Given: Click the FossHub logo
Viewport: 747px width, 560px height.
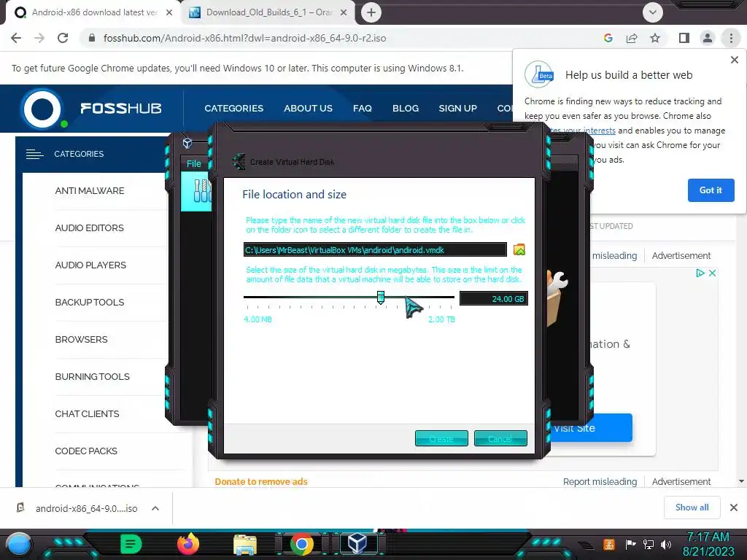Looking at the screenshot, I should click(x=90, y=109).
